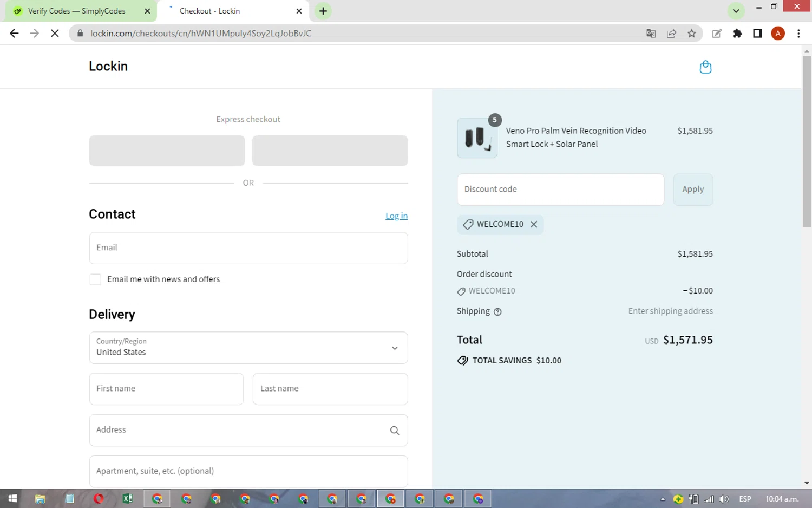
Task: Remove the WELCOME10 discount tag
Action: (x=534, y=224)
